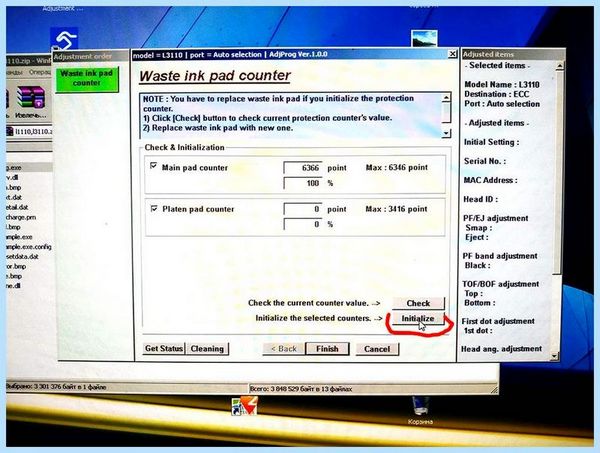Select etail.dat file in WinRAR list
The width and height of the screenshot is (600, 453).
pyautogui.click(x=17, y=207)
